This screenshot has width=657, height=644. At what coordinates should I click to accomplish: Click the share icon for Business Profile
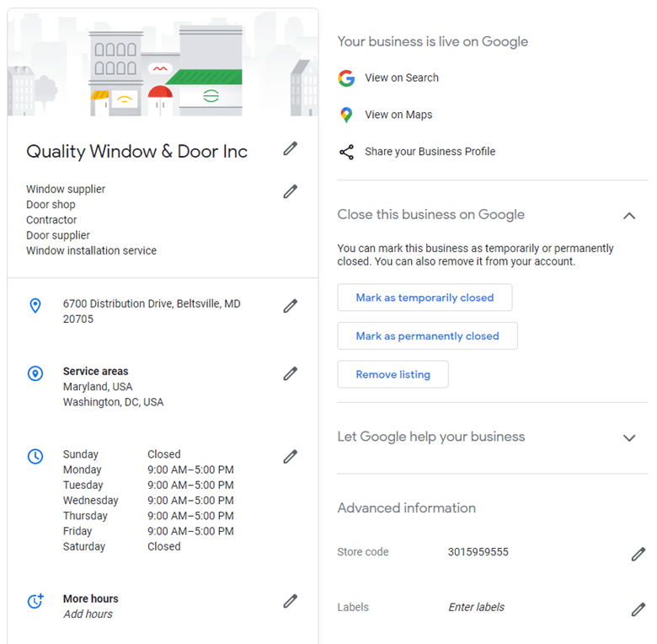pos(346,152)
